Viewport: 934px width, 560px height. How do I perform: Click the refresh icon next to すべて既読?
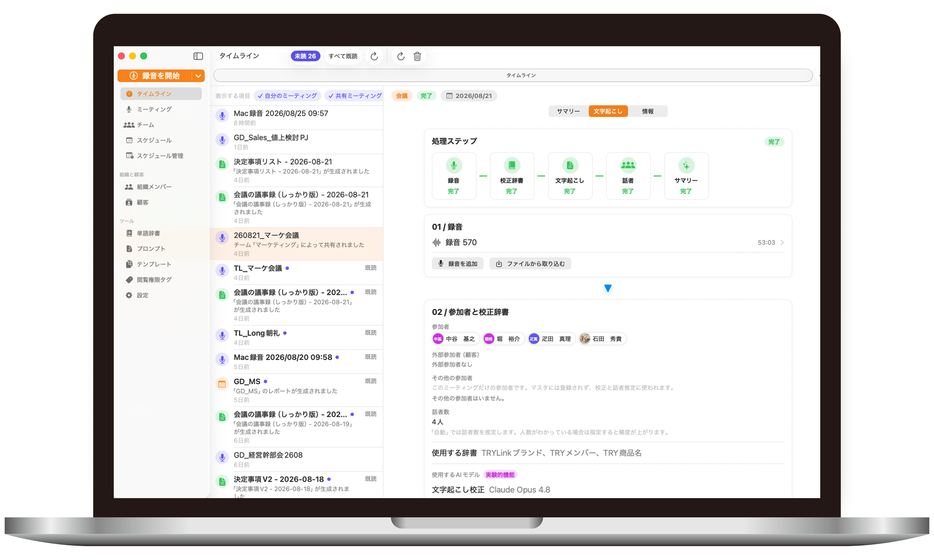[x=374, y=56]
